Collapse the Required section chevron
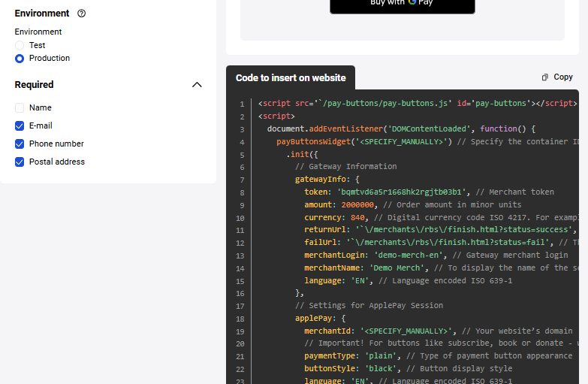The image size is (588, 384). tap(197, 85)
